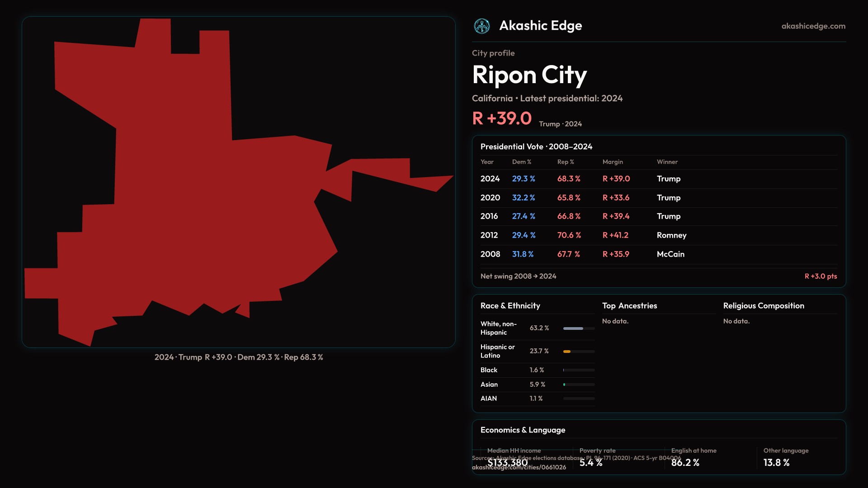
Task: Select the 2020 presidential vote row
Action: [x=658, y=198]
